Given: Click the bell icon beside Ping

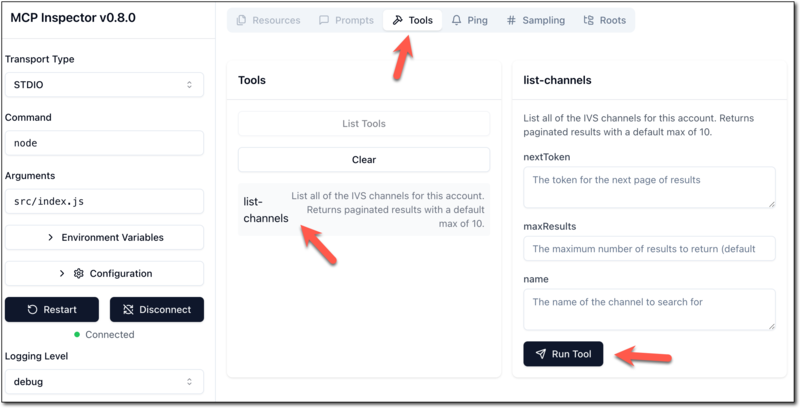Looking at the screenshot, I should [457, 20].
